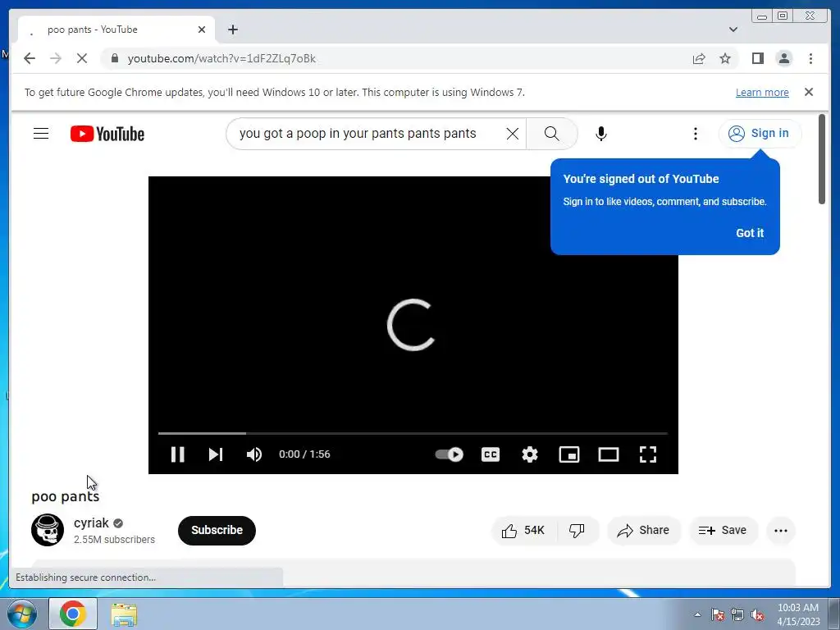
Task: View site information via lock icon
Action: coord(114,58)
